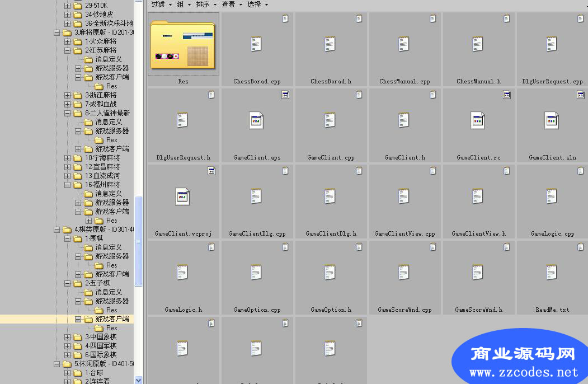
Task: Select the ChessManual.h file icon
Action: 477,44
